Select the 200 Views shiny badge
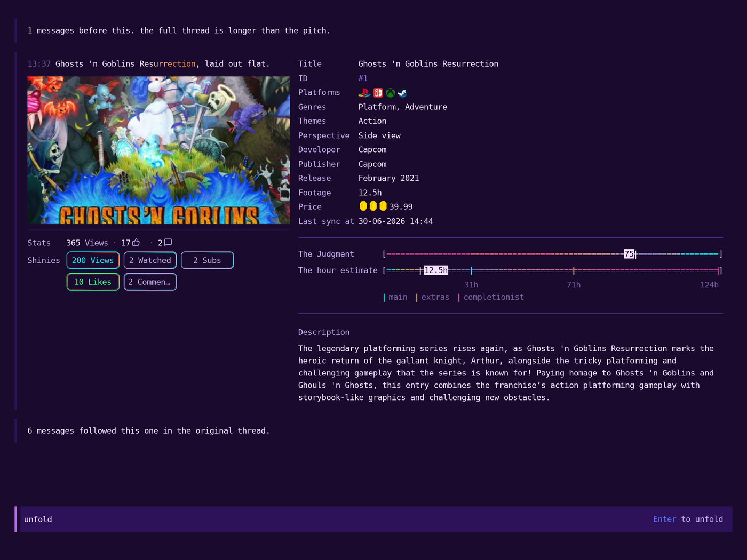The height and width of the screenshot is (560, 747). click(93, 260)
